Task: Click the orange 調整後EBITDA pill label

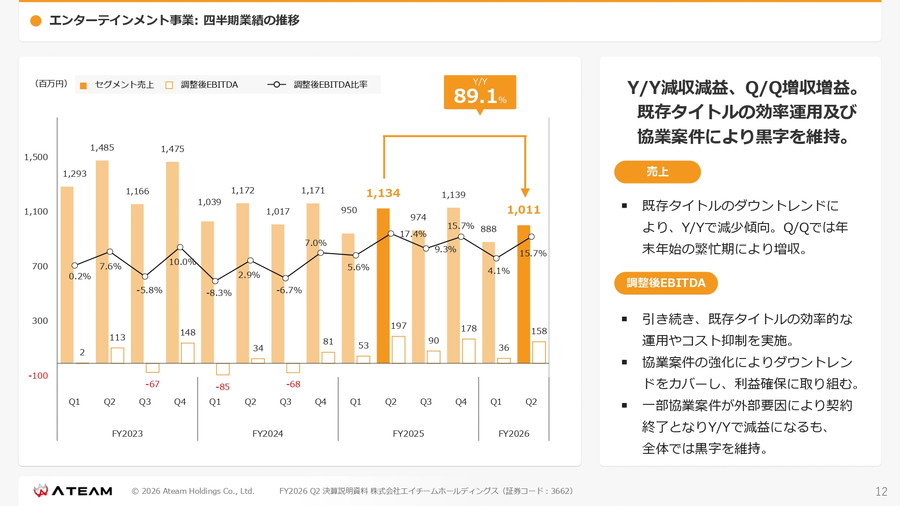Action: point(665,283)
